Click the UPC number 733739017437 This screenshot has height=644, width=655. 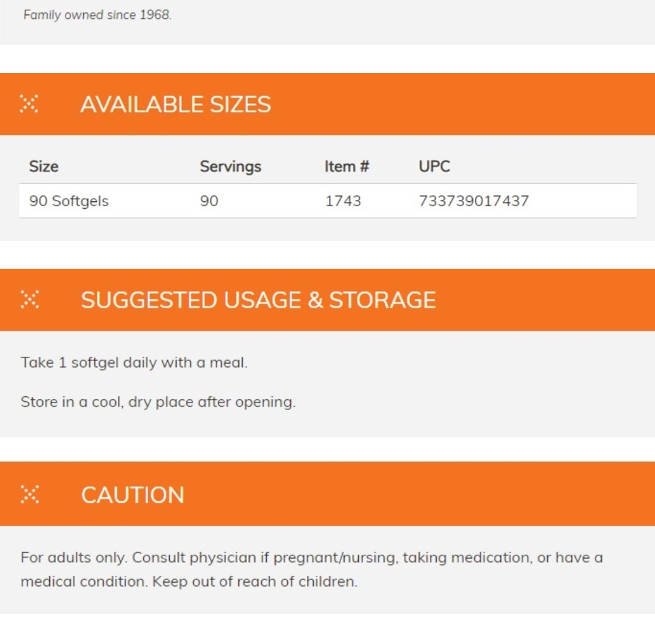click(474, 201)
